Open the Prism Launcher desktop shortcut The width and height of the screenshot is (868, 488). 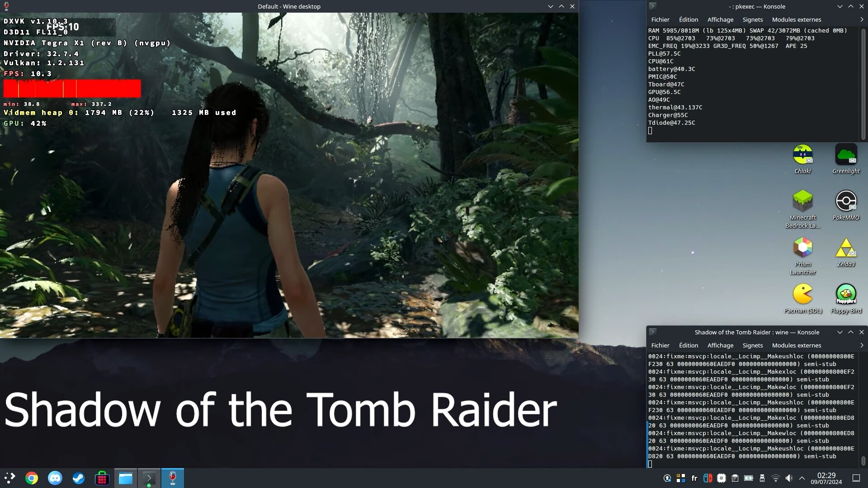coord(802,256)
